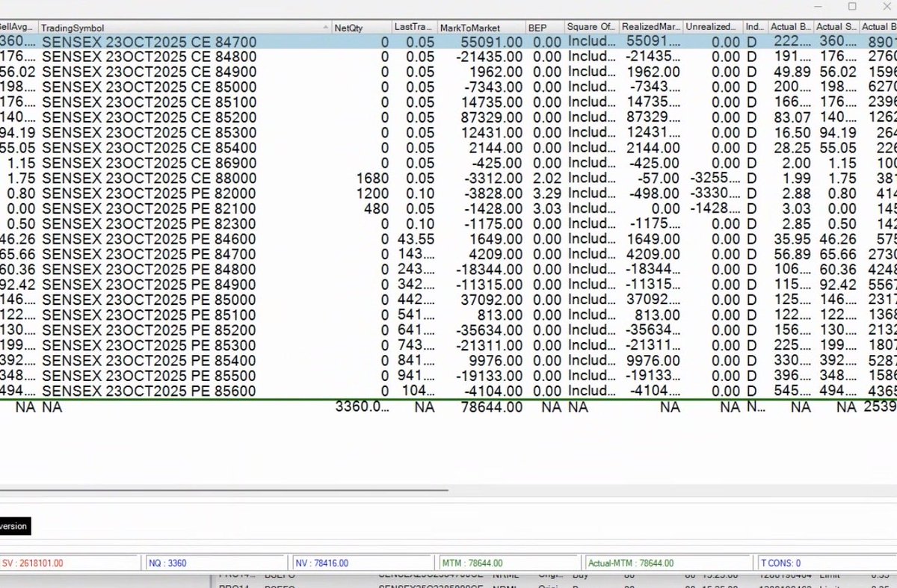Click the NetQty column header
Screen dimensions: 897x588
[x=361, y=27]
